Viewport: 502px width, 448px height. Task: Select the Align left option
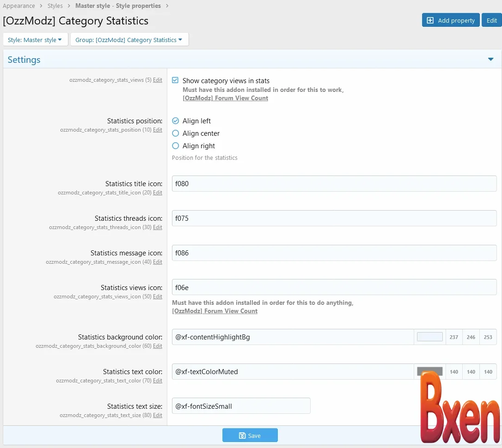(x=175, y=121)
